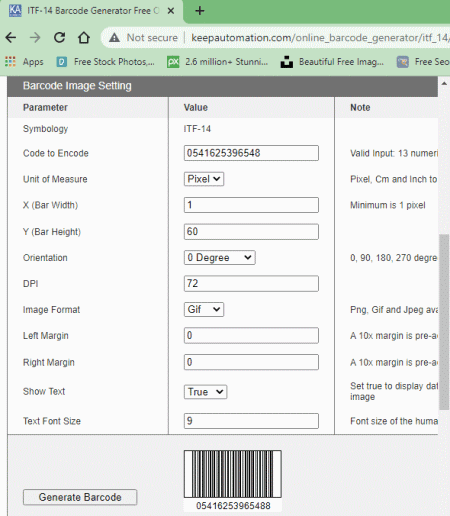The image size is (450, 516).
Task: Click the address bar URL
Action: (x=320, y=38)
